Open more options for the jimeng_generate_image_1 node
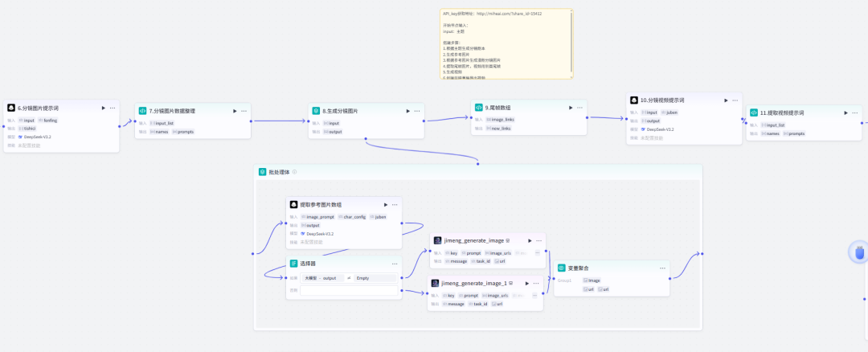The width and height of the screenshot is (868, 352). point(536,283)
